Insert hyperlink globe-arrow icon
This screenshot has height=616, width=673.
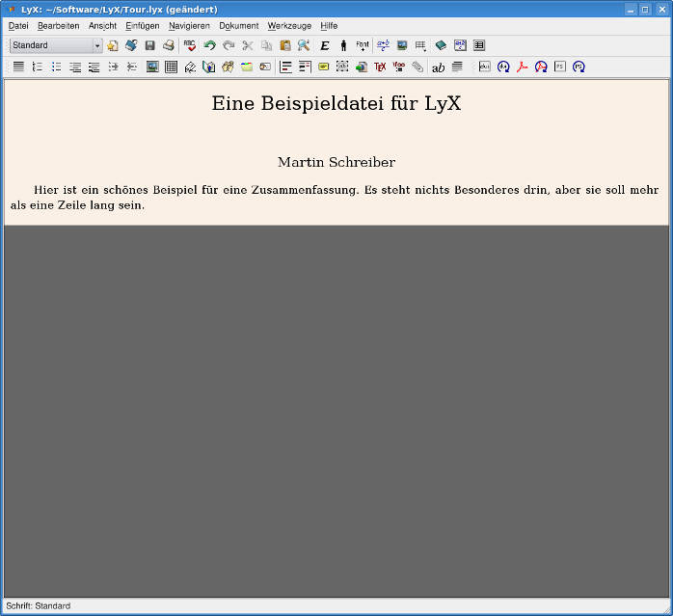point(361,67)
